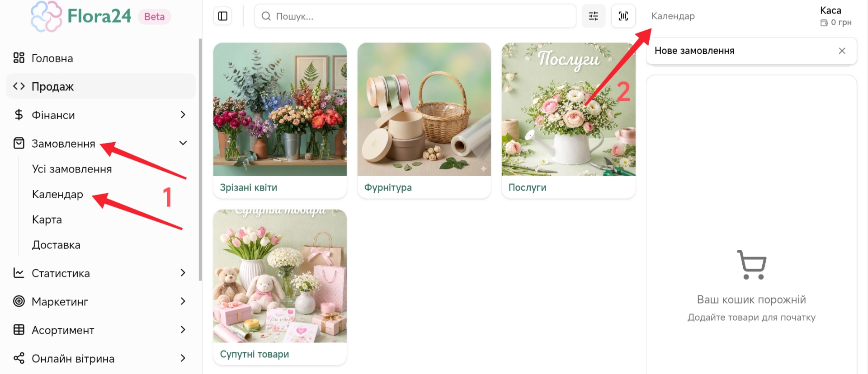Expand the Фінанси section chevron
Image resolution: width=868 pixels, height=374 pixels.
[x=183, y=115]
